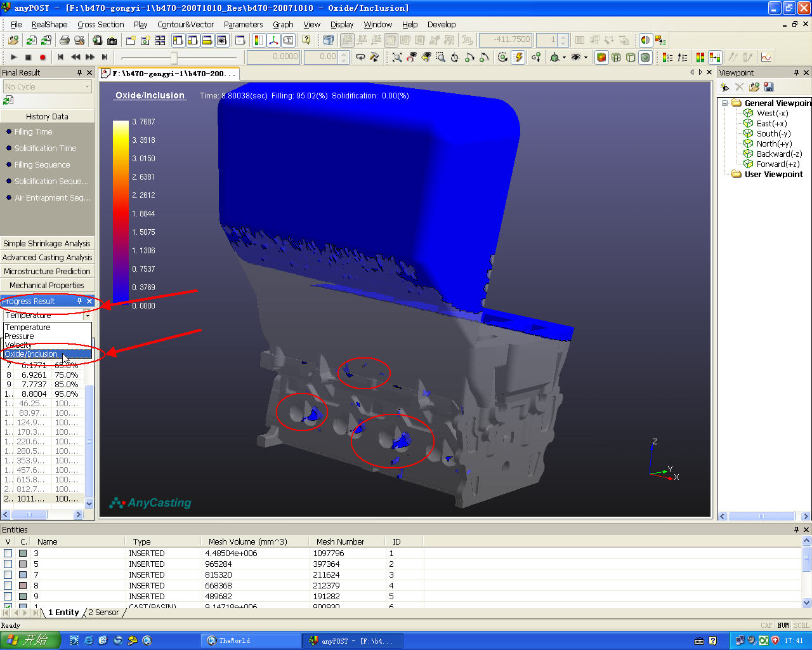Viewport: 812px width, 650px height.
Task: Click the wireframe cube display icon
Action: pos(631,57)
